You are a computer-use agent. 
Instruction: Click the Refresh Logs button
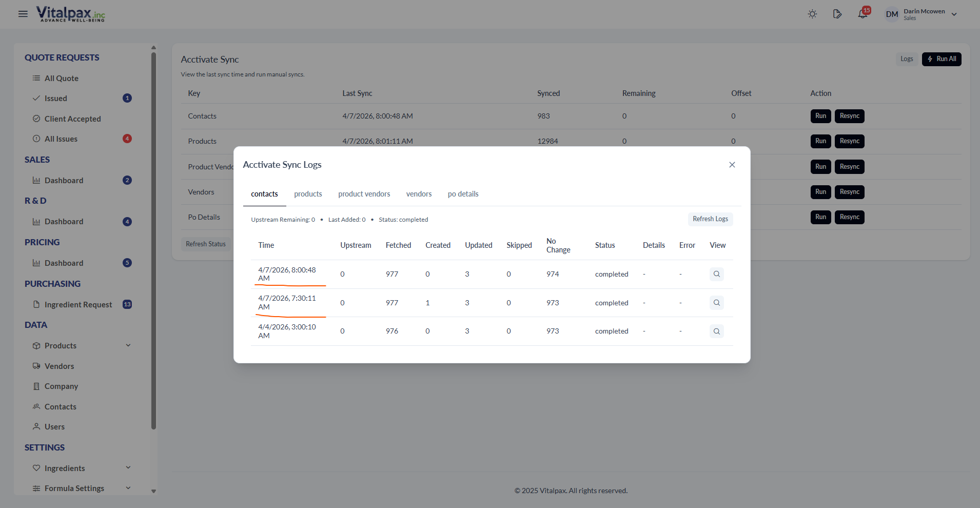tap(710, 219)
